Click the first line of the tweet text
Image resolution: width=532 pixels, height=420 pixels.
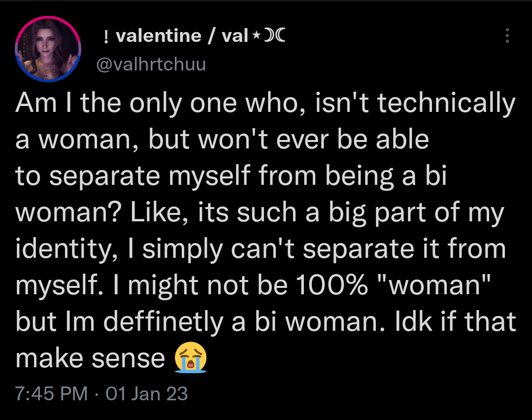[x=266, y=103]
